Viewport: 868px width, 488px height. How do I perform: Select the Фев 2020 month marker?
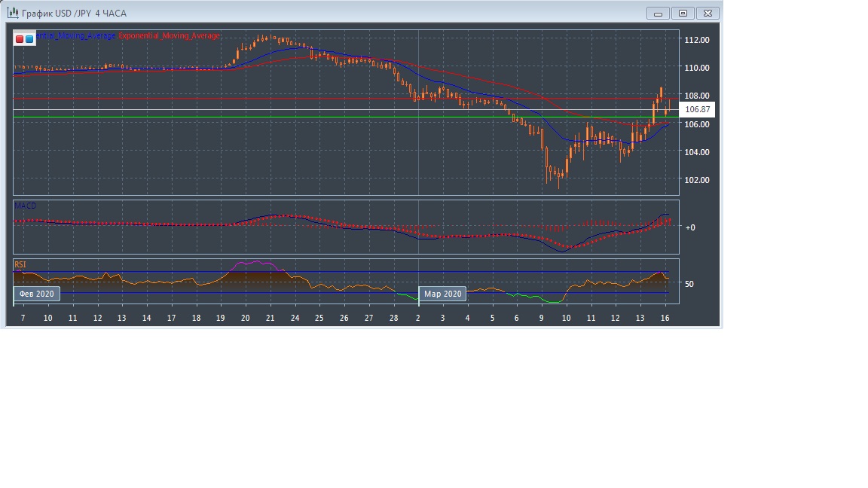(x=36, y=294)
